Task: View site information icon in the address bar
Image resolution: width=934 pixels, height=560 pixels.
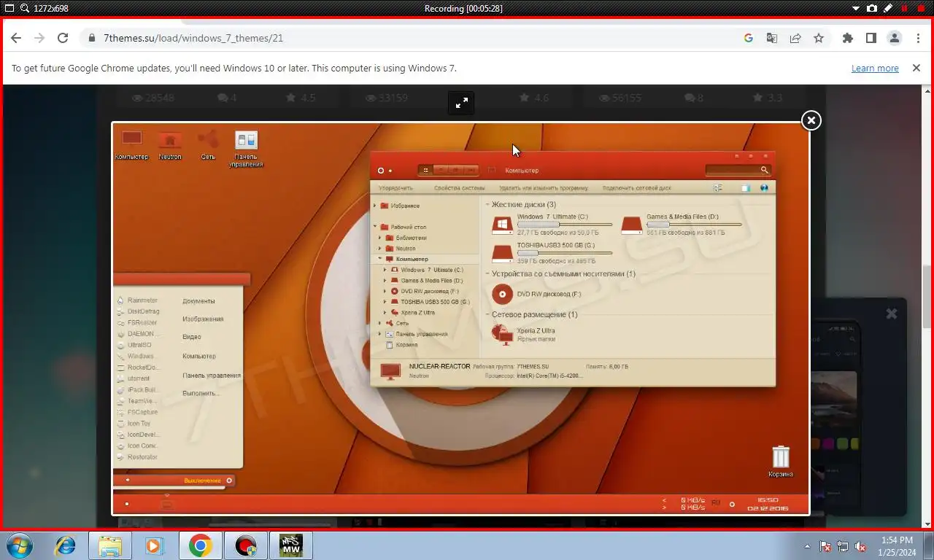Action: tap(91, 38)
